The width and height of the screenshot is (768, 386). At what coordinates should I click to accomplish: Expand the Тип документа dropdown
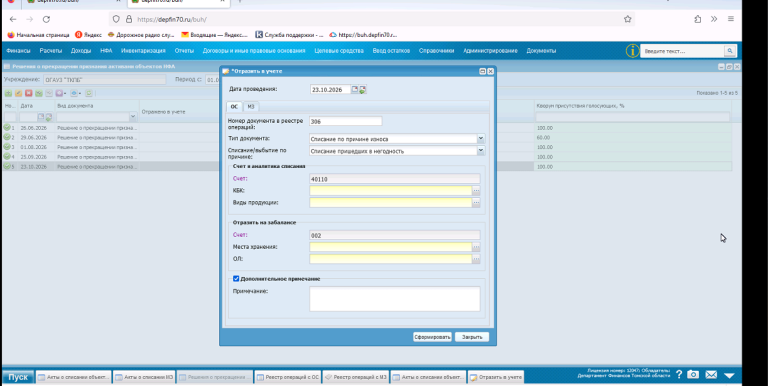click(481, 139)
